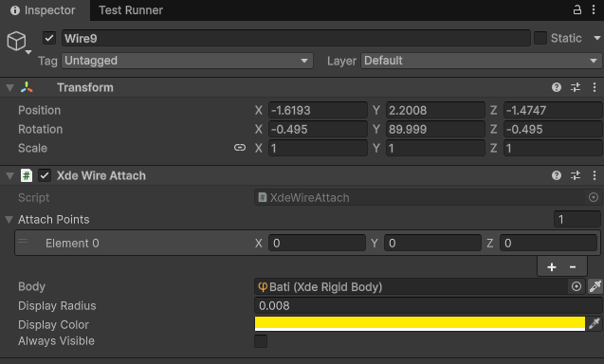The width and height of the screenshot is (604, 364).
Task: Open Xde Wire Attach help reference
Action: [557, 175]
